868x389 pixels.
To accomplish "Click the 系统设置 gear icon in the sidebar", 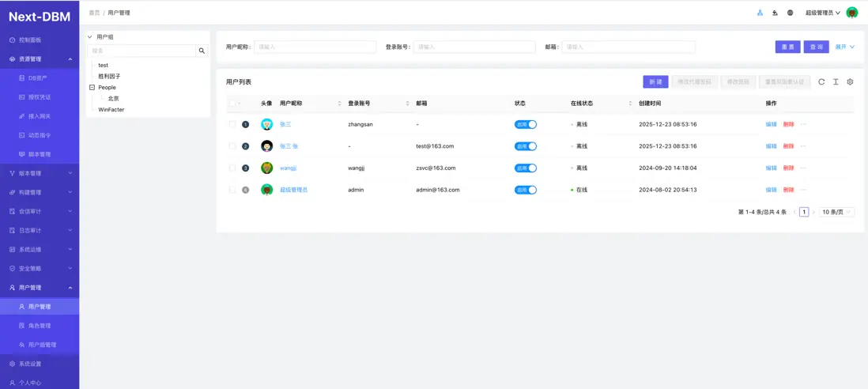I will click(x=12, y=364).
